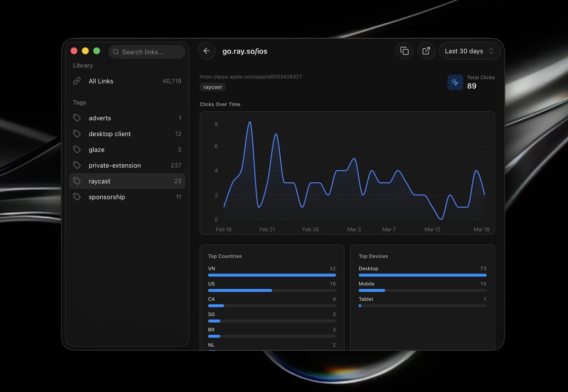The width and height of the screenshot is (568, 392).
Task: Click the VN country progress bar
Action: click(272, 275)
